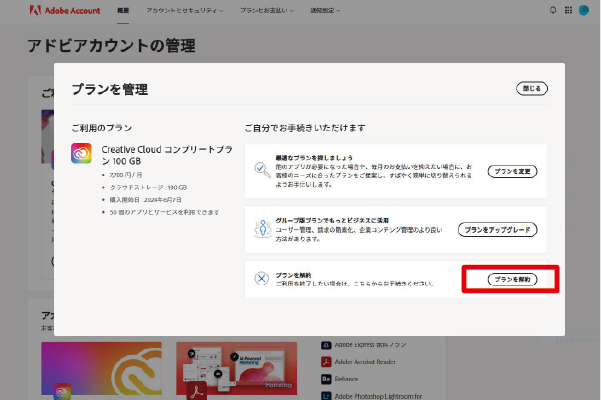Click the プランを解約 button
This screenshot has height=400, width=601.
click(512, 279)
